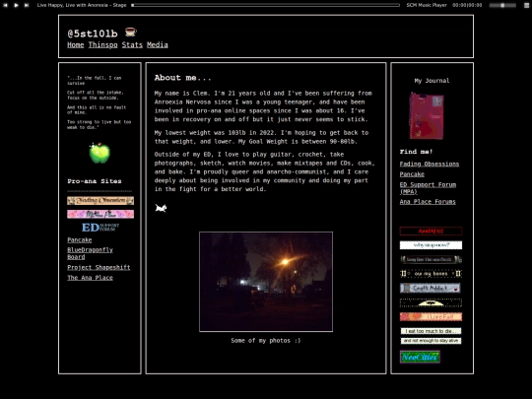Open the pink banner button in Pro-ana Sites

[100, 214]
